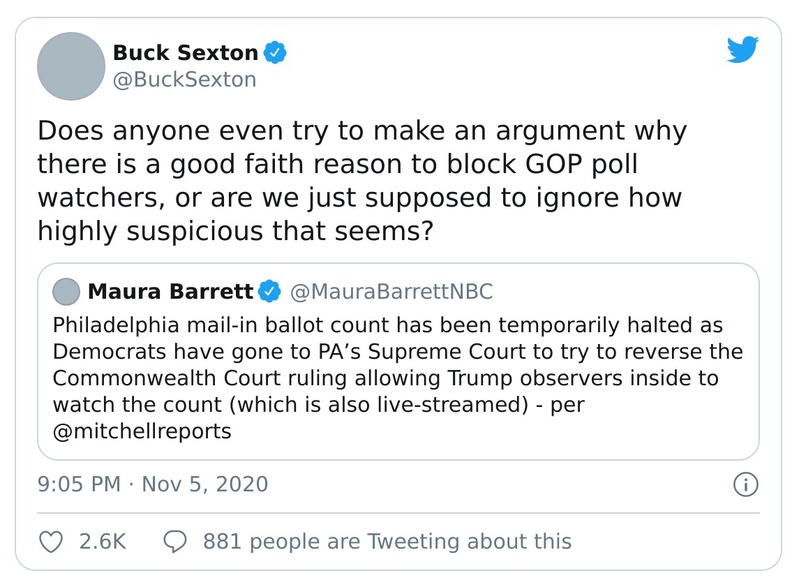Open Buck Sexton's profile avatar
Image resolution: width=799 pixels, height=587 pixels.
pos(71,66)
